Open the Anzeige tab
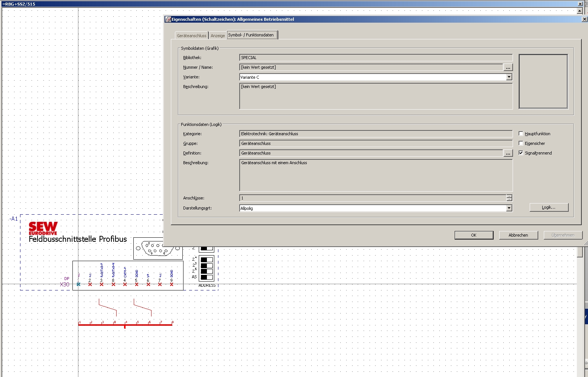Viewport: 588px width, 377px height. click(x=218, y=36)
